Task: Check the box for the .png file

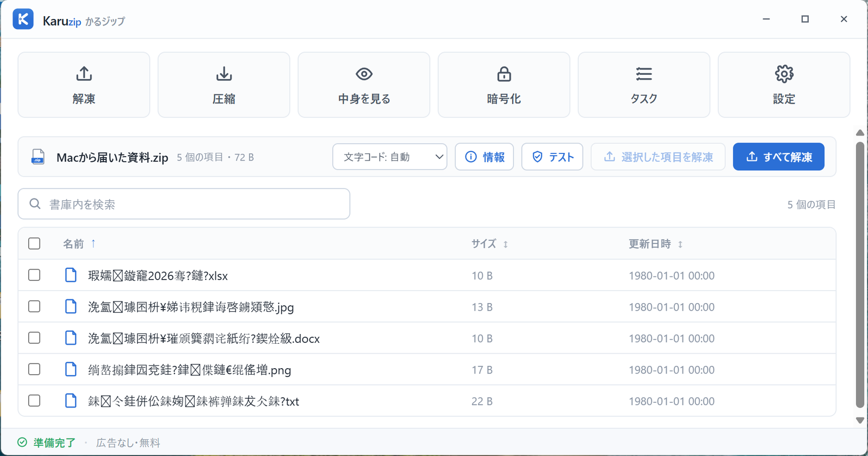Action: click(x=34, y=369)
